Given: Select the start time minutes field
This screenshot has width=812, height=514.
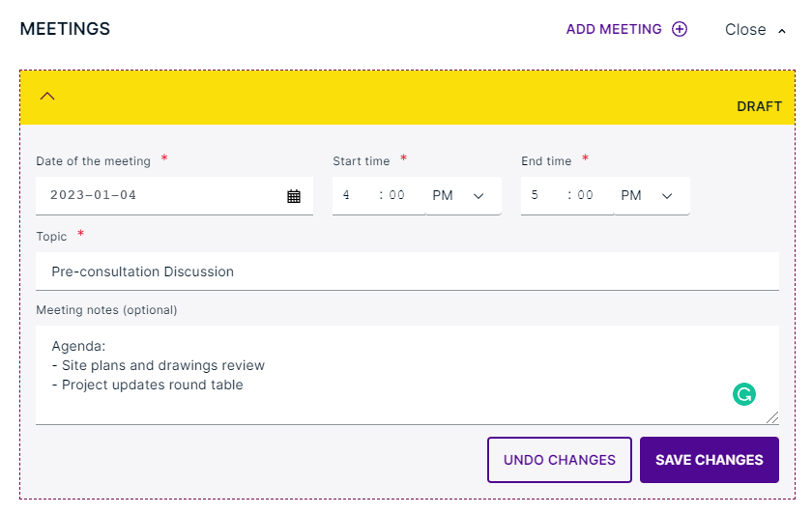Looking at the screenshot, I should pyautogui.click(x=397, y=195).
